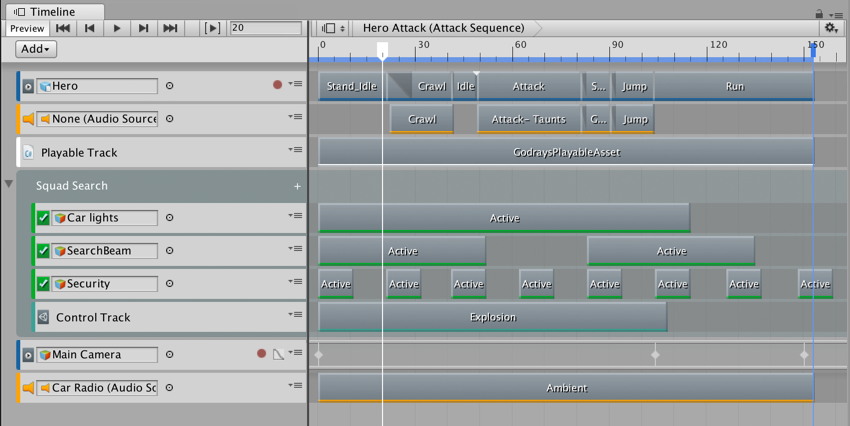Open the Timeline gear settings menu
Screen dimensions: 850x426
tap(831, 28)
